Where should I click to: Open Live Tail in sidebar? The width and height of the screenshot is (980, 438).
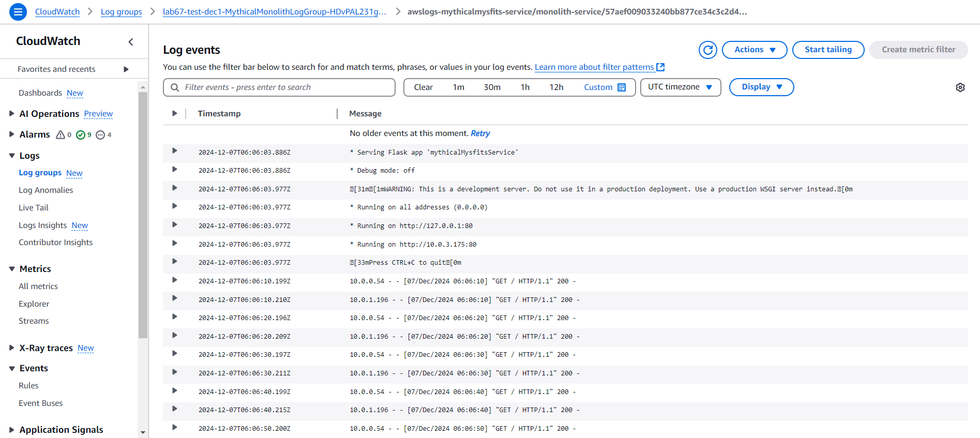34,208
